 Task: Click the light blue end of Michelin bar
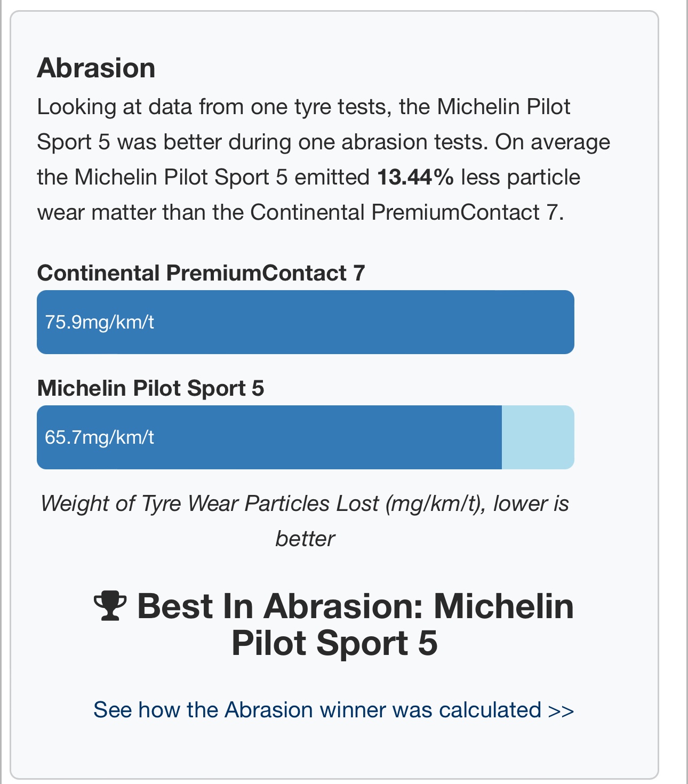pos(538,437)
